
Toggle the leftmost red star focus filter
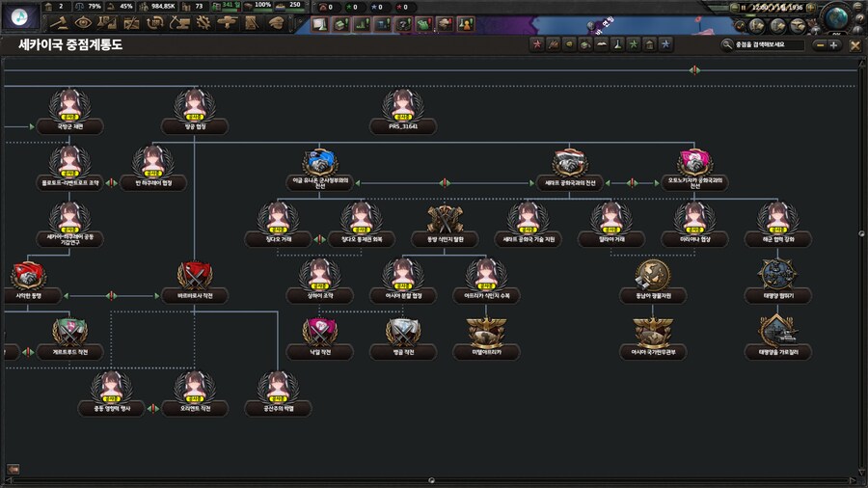click(x=537, y=44)
